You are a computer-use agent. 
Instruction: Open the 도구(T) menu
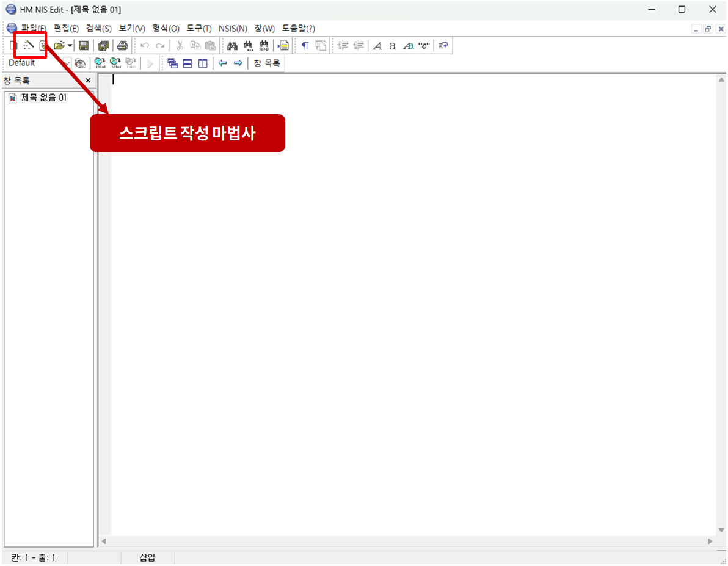click(x=199, y=28)
